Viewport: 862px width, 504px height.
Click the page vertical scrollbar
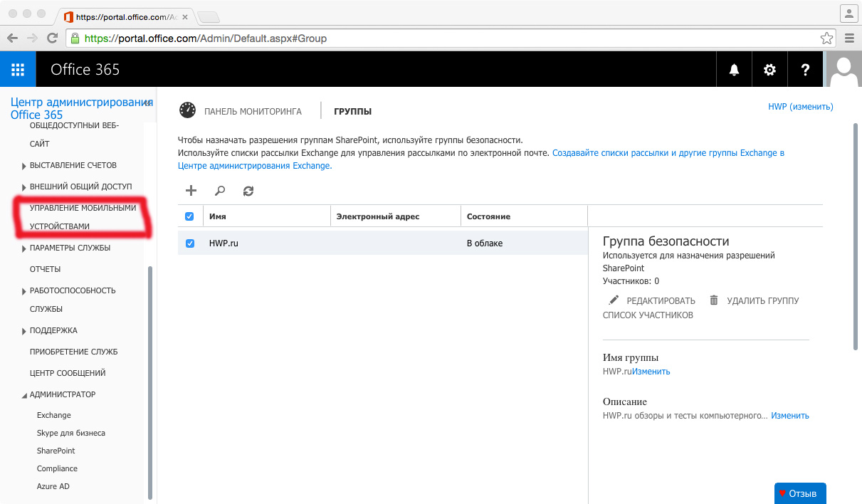[855, 236]
